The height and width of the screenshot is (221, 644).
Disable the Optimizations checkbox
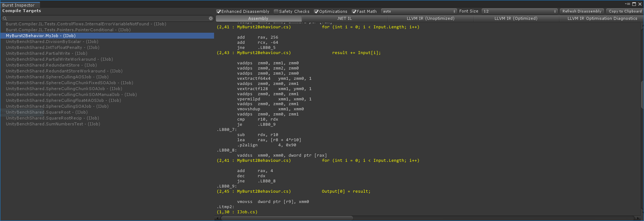coord(316,11)
